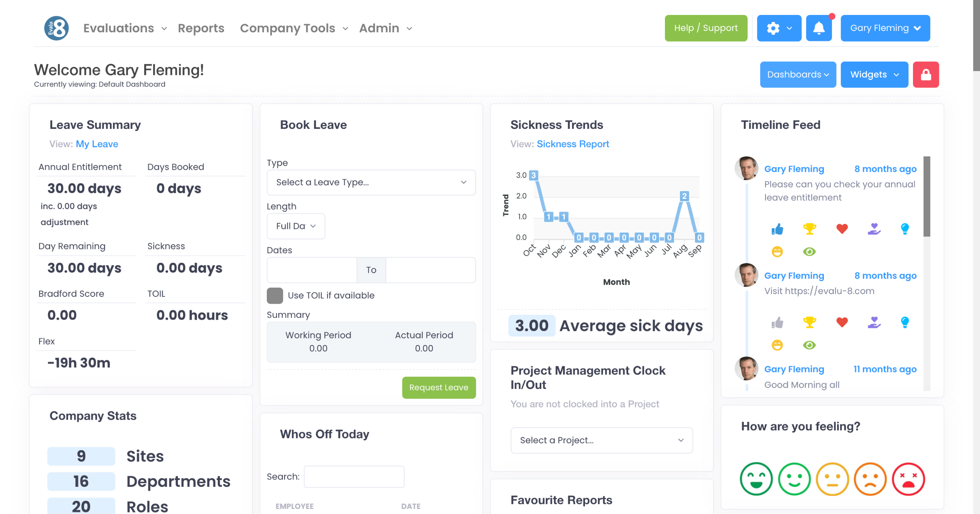Go to the Reports menu item
Image resolution: width=980 pixels, height=514 pixels.
pos(201,28)
